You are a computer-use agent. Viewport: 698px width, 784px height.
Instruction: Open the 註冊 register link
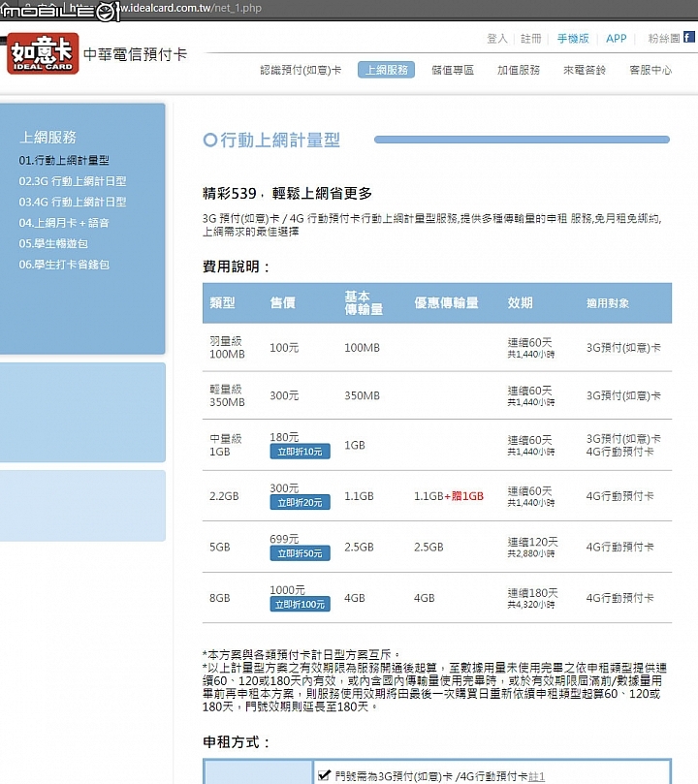531,39
